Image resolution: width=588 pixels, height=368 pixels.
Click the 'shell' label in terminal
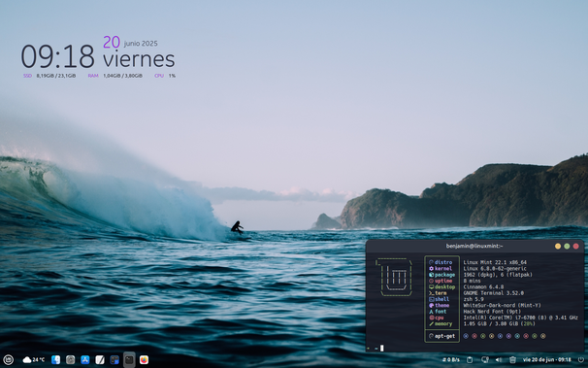point(442,299)
